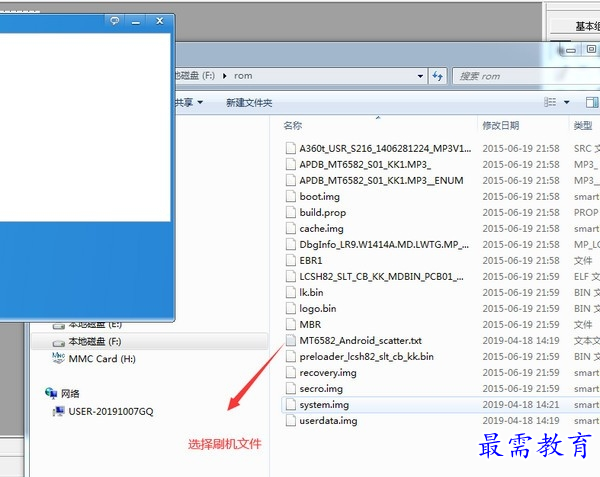Viewport: 600px width, 477px height.
Task: Click the file icon of MBR
Action: (x=291, y=324)
